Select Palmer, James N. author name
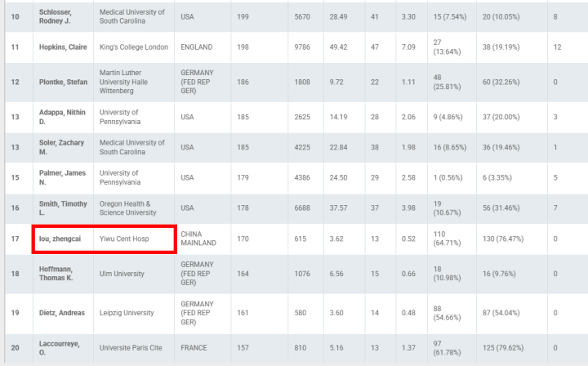This screenshot has width=588, height=366. (63, 178)
